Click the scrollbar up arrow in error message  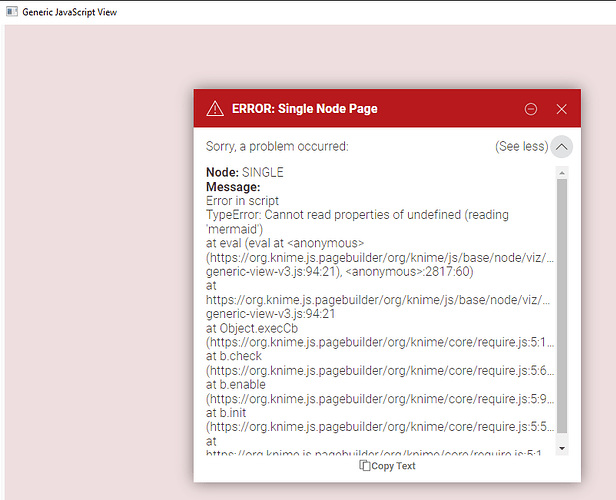[x=561, y=173]
